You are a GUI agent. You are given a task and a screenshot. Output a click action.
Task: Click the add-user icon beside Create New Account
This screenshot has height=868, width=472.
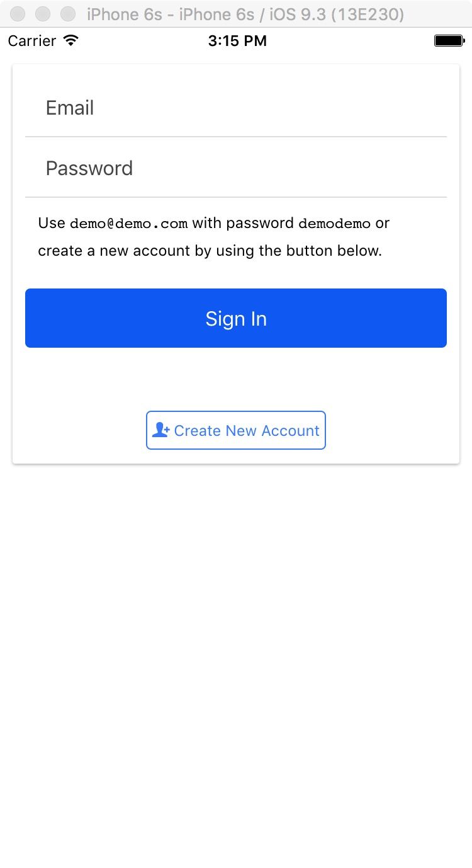click(160, 430)
